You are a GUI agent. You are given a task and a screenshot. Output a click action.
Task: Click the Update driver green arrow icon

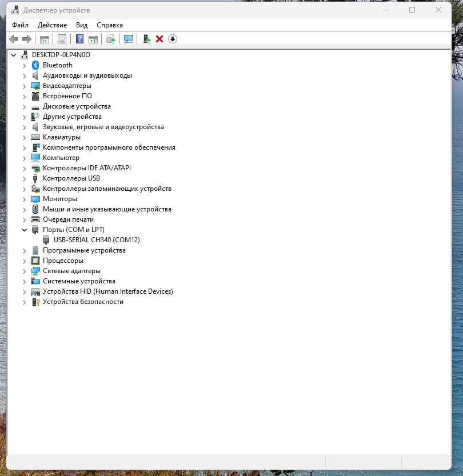(x=147, y=39)
